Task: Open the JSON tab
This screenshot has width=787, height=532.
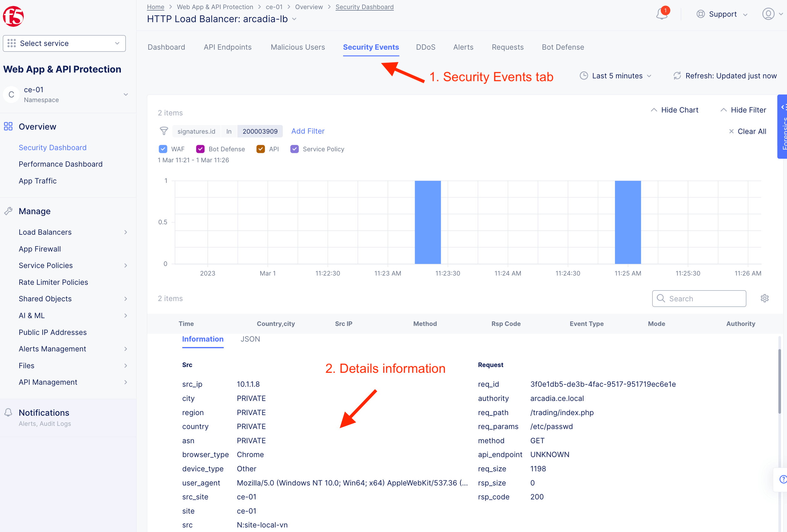Action: point(250,339)
